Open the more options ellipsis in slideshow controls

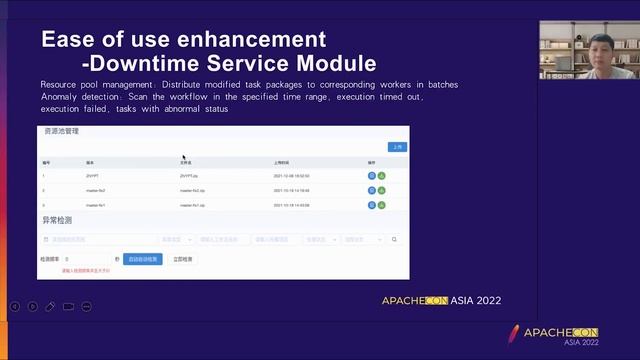87,306
